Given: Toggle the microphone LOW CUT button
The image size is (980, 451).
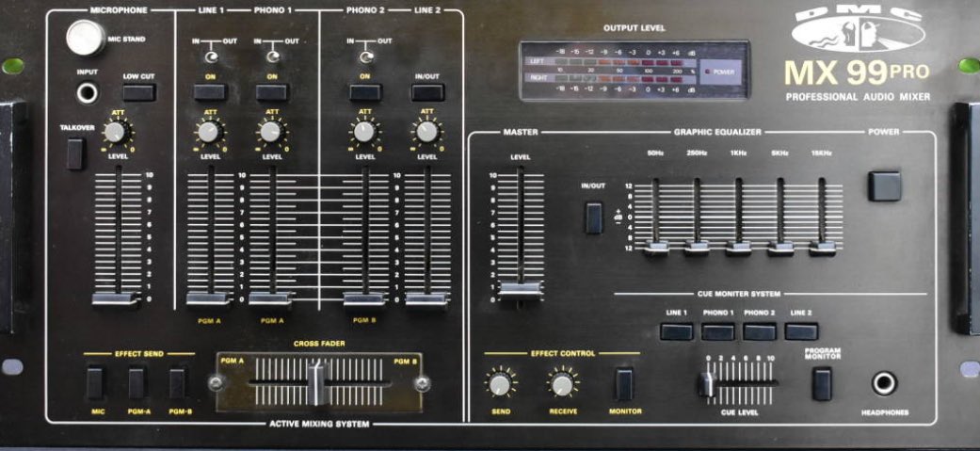Looking at the screenshot, I should point(138,92).
